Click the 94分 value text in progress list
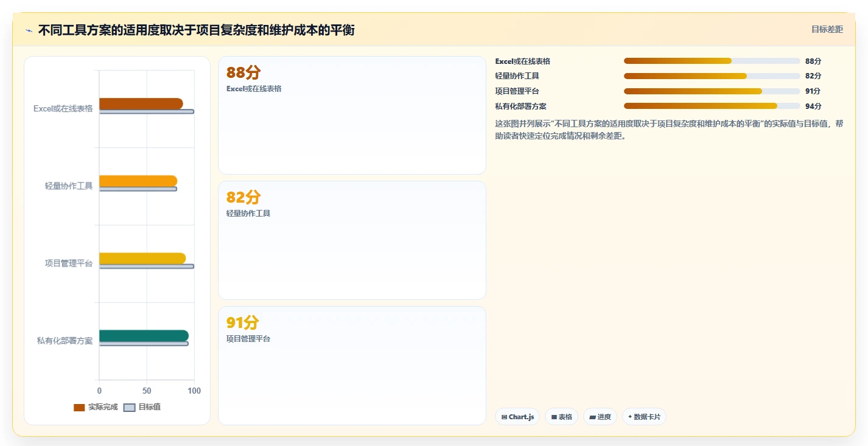Screen dimensions: 868x446 point(813,106)
